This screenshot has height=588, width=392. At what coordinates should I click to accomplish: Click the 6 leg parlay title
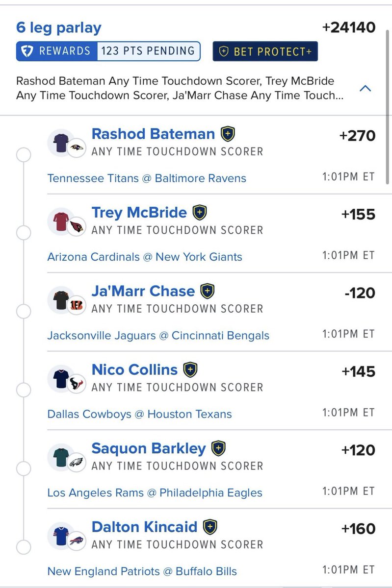(58, 27)
